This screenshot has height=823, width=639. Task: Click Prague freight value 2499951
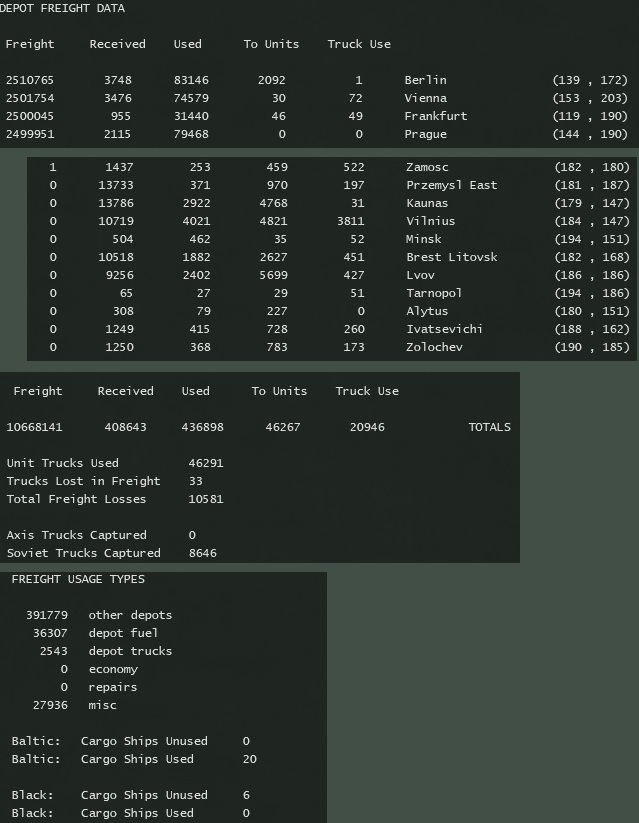tap(29, 134)
